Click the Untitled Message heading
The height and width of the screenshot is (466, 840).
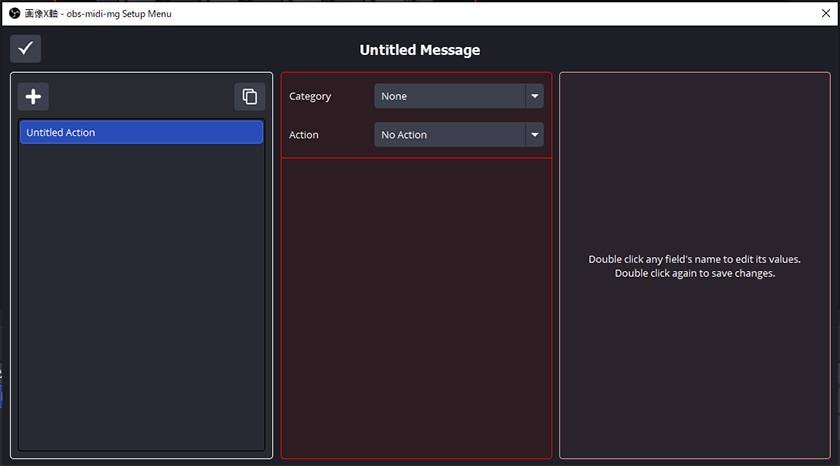[420, 50]
